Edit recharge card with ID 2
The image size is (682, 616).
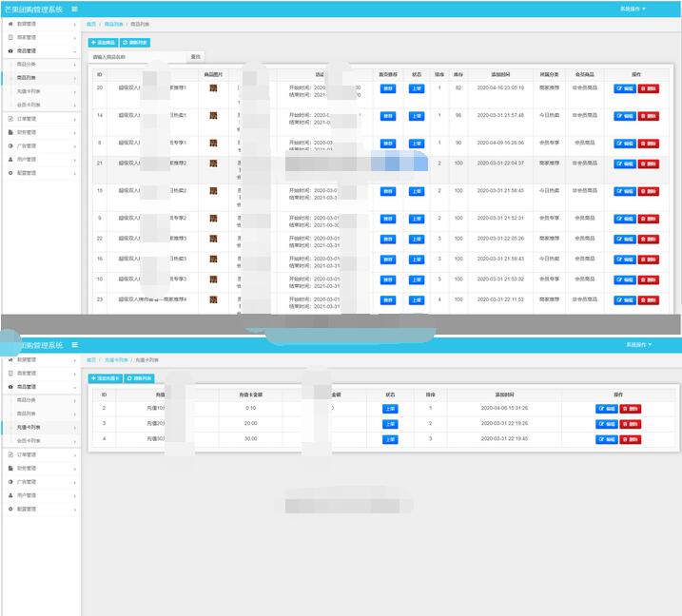pos(606,409)
